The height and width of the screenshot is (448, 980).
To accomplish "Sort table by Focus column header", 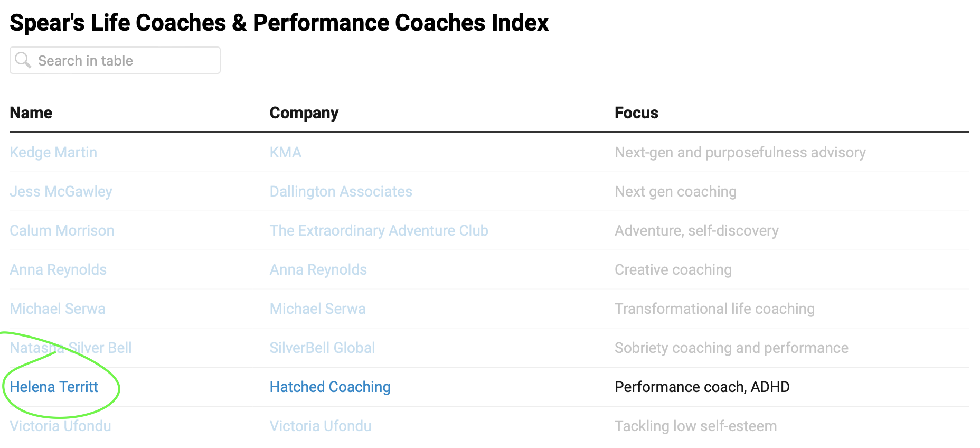I will [x=636, y=113].
